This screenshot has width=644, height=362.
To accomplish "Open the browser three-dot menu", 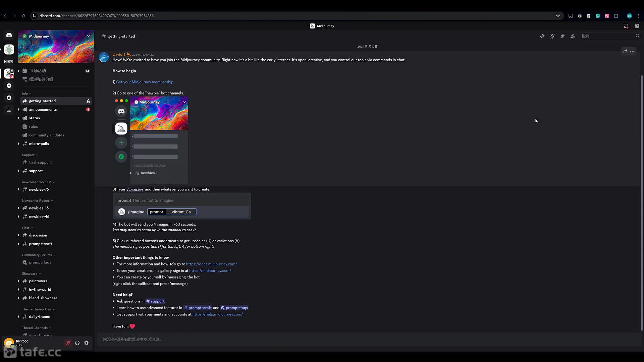I will 638,16.
